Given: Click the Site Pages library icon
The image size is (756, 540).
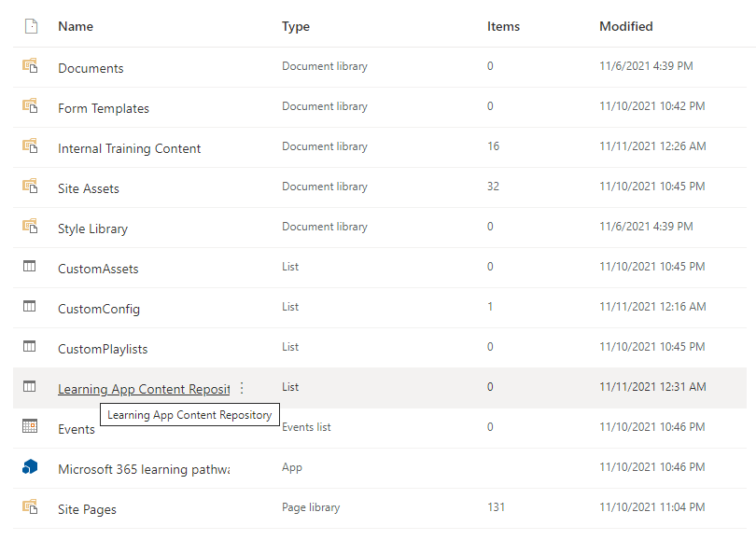Looking at the screenshot, I should [30, 506].
